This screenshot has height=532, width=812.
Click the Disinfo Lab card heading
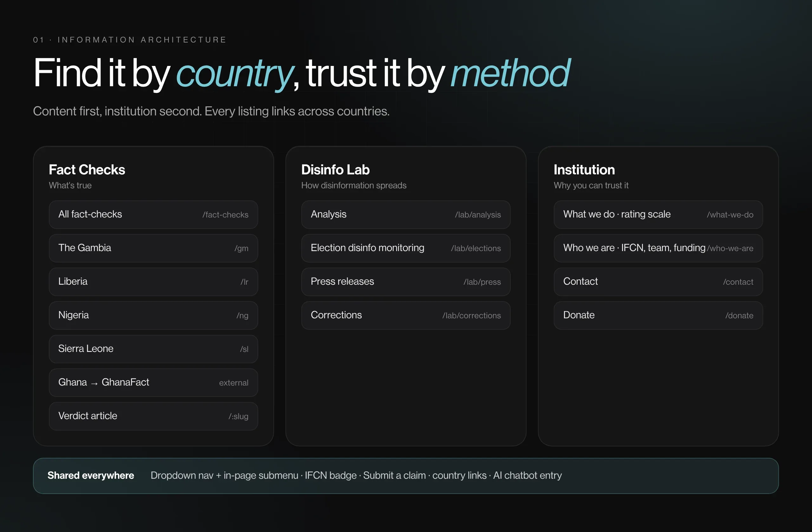pos(335,170)
